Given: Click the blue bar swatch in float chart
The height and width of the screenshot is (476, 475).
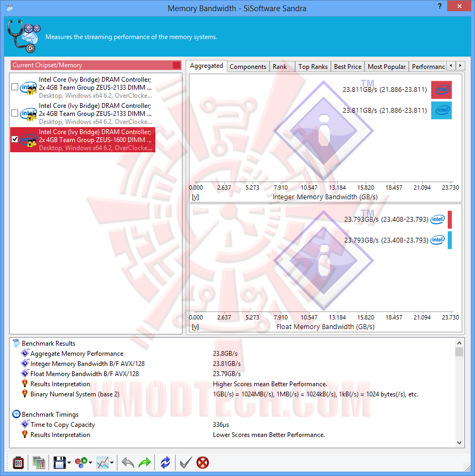Looking at the screenshot, I should point(449,240).
